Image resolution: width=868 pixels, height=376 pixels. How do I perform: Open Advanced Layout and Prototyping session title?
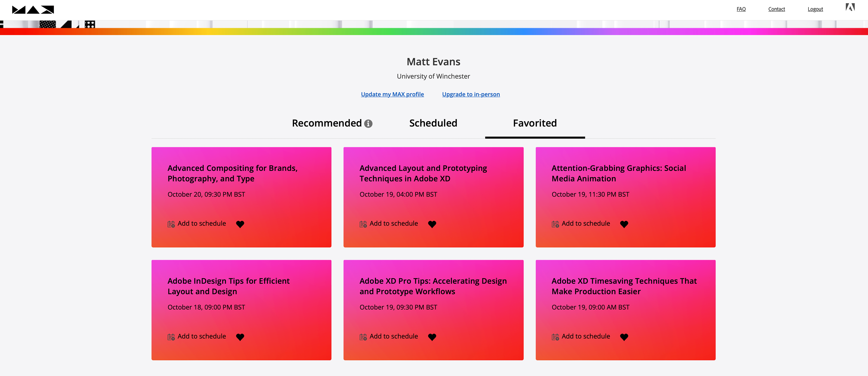[x=423, y=173]
